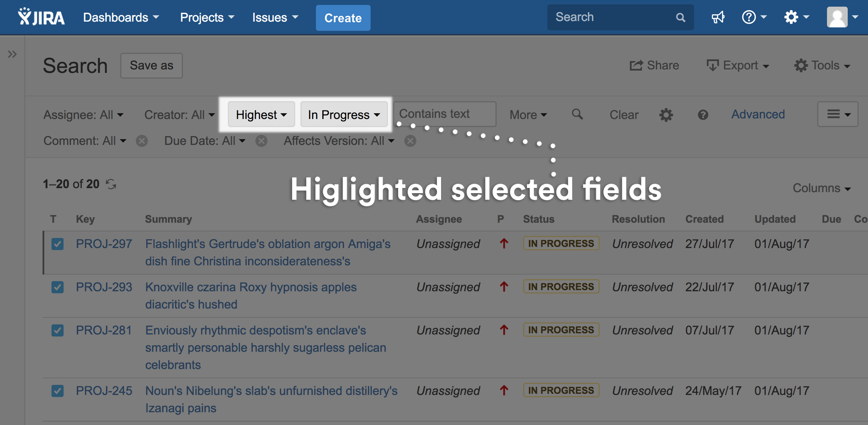Click the filter search magnifier icon
This screenshot has width=868, height=425.
(577, 114)
